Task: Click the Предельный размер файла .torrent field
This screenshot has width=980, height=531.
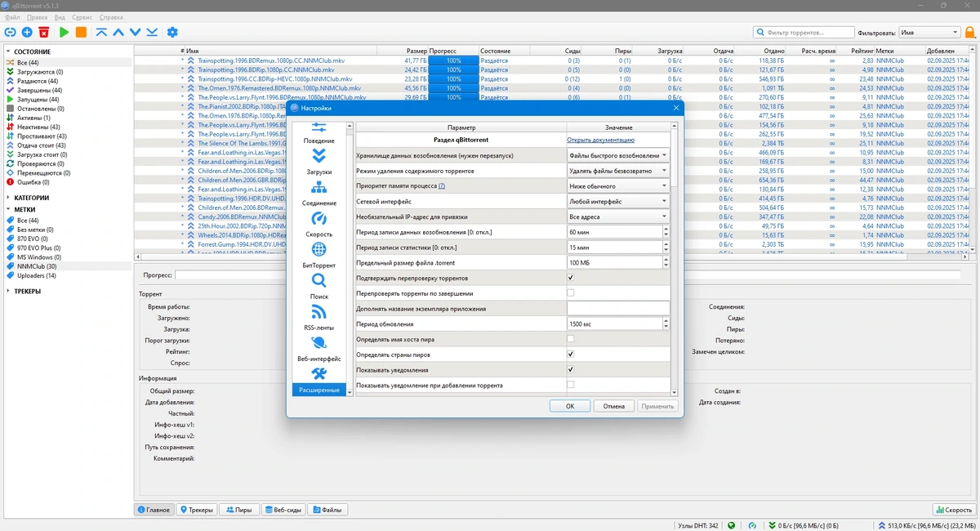Action: tap(614, 262)
